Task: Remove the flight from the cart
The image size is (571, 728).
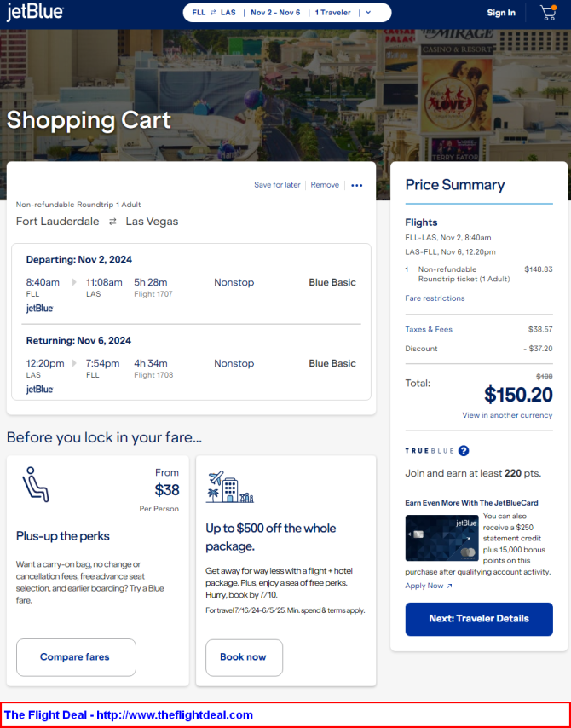Action: tap(325, 185)
